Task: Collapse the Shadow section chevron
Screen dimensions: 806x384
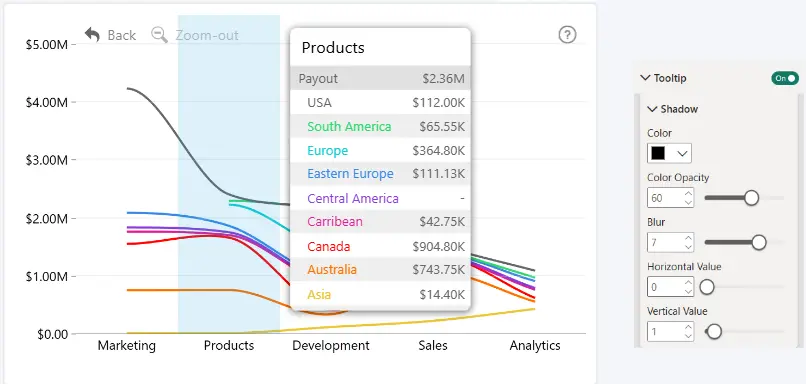Action: point(652,109)
